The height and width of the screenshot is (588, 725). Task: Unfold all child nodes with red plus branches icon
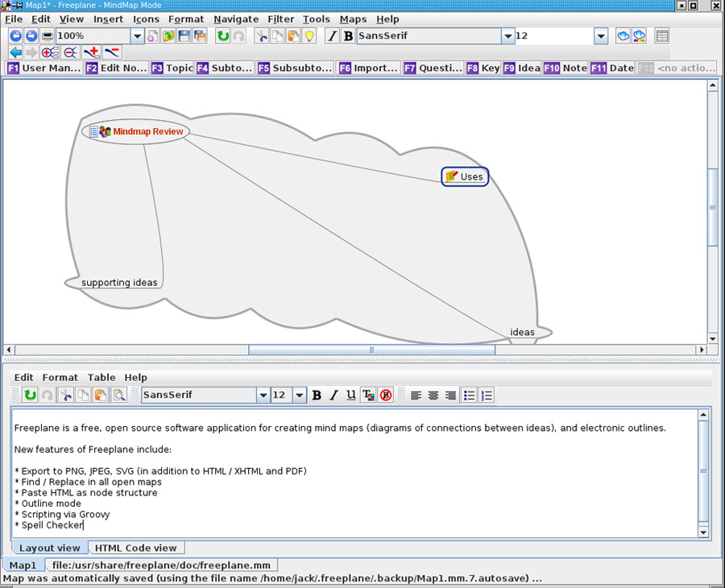click(x=49, y=52)
